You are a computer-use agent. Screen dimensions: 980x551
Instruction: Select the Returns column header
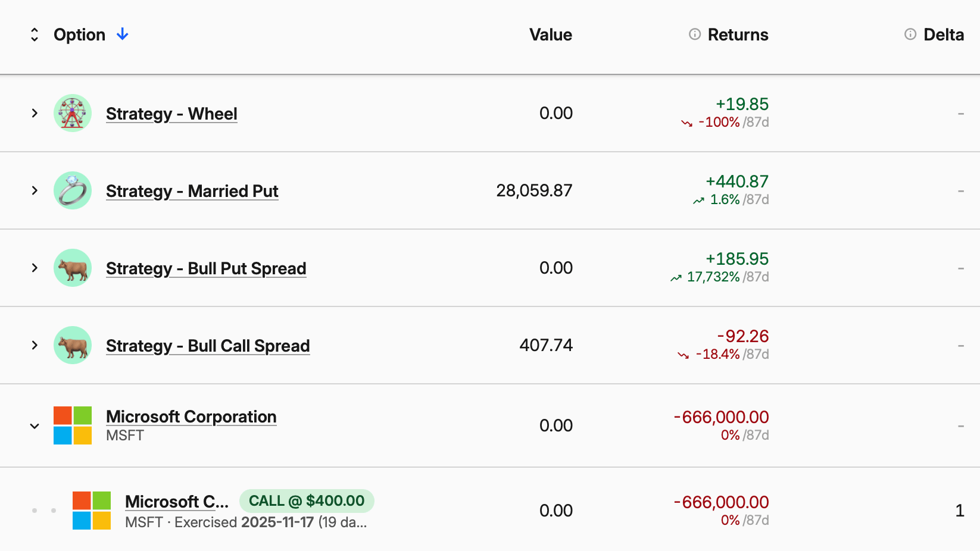[738, 35]
